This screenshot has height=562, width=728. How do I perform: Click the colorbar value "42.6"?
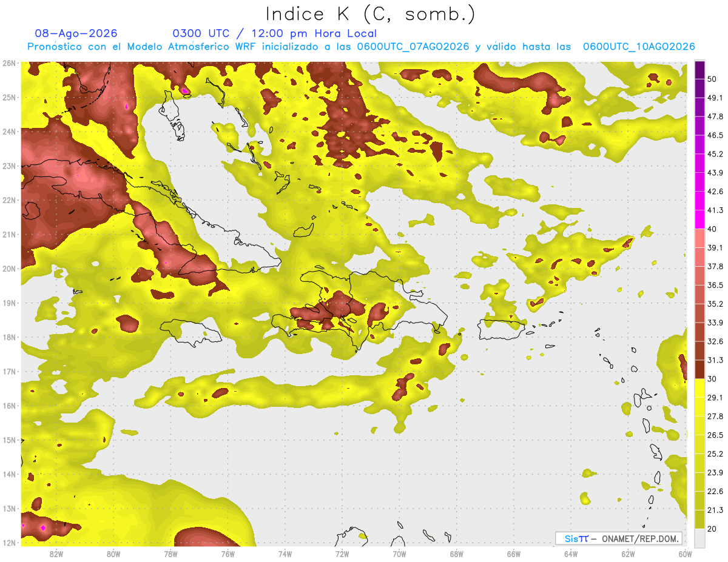pyautogui.click(x=715, y=192)
